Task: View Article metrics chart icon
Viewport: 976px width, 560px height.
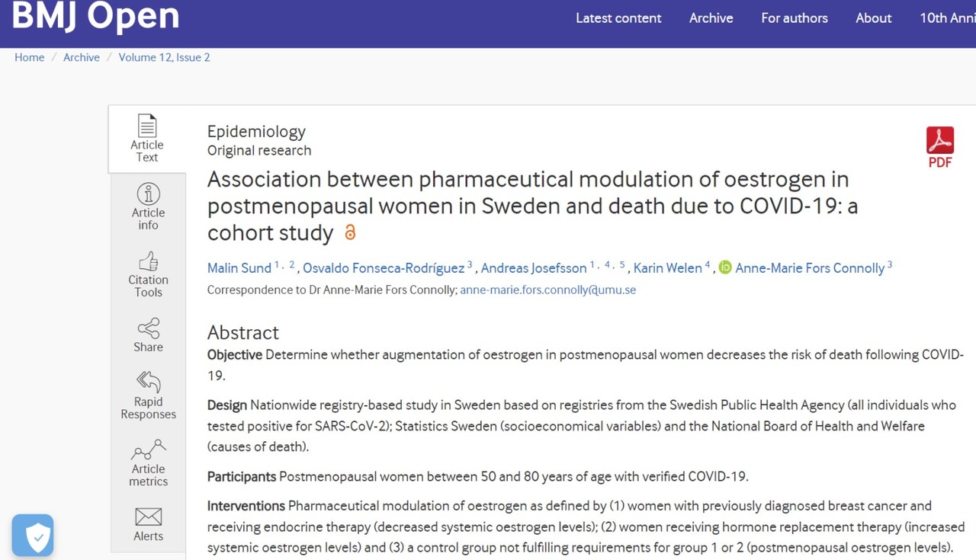Action: click(148, 450)
